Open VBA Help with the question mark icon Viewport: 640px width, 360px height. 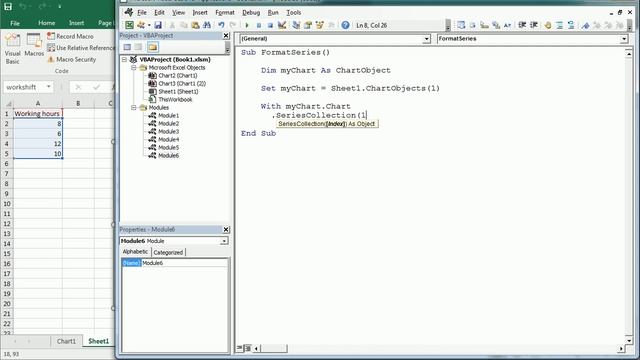tap(345, 25)
